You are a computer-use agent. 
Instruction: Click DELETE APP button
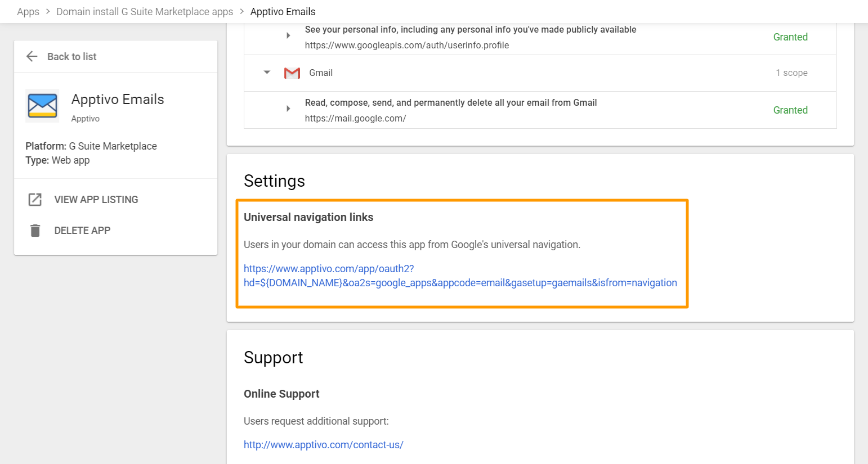pos(82,231)
